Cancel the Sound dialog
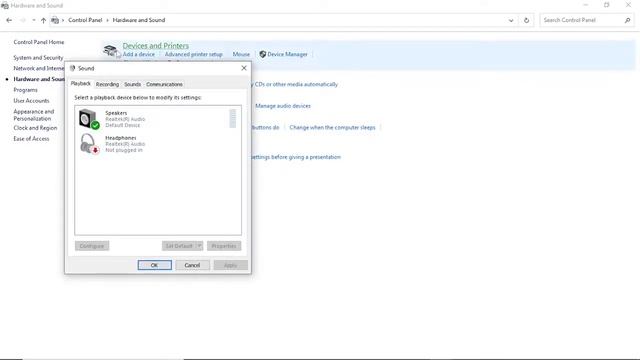 [x=192, y=265]
